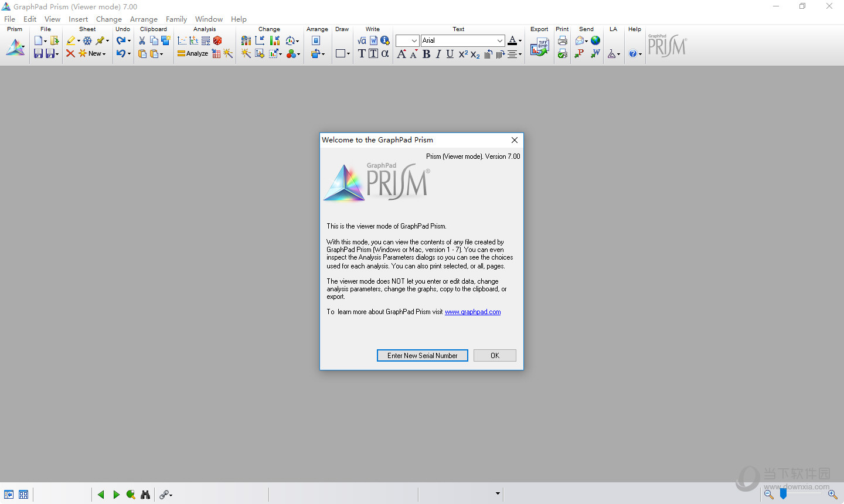The height and width of the screenshot is (504, 844).
Task: Click the binoculars search icon in status bar
Action: point(145,495)
